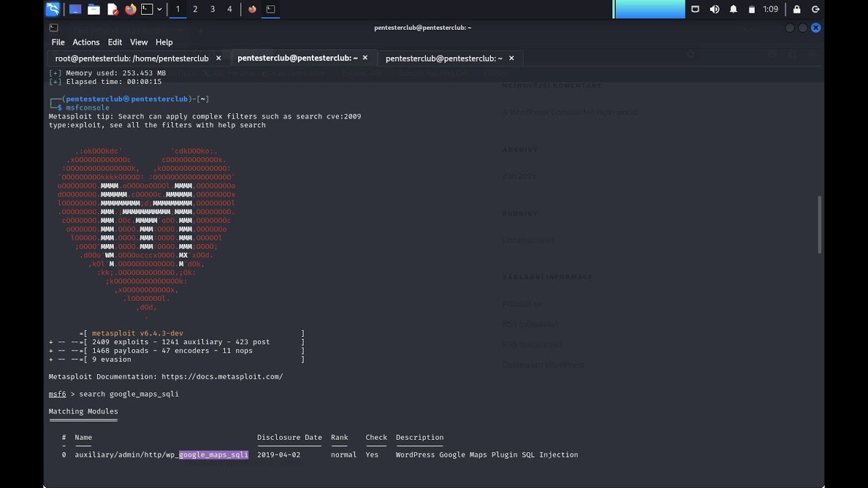Click disclosure date 2019-04-02
The image size is (868, 488).
[278, 455]
